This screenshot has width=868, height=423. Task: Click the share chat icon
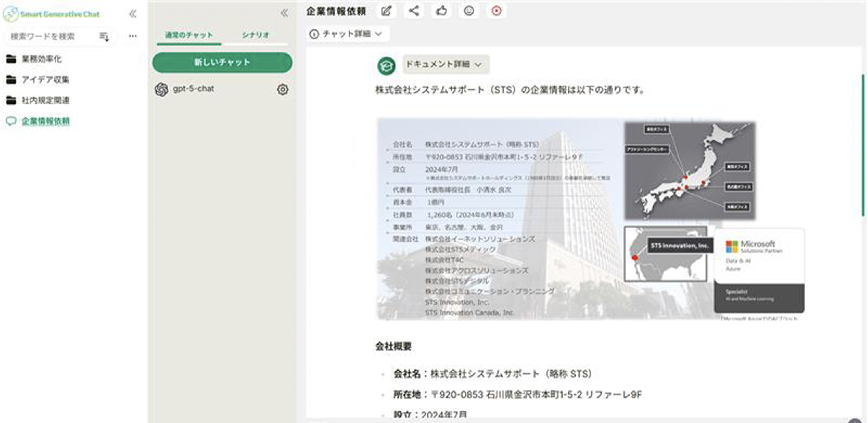coord(414,11)
